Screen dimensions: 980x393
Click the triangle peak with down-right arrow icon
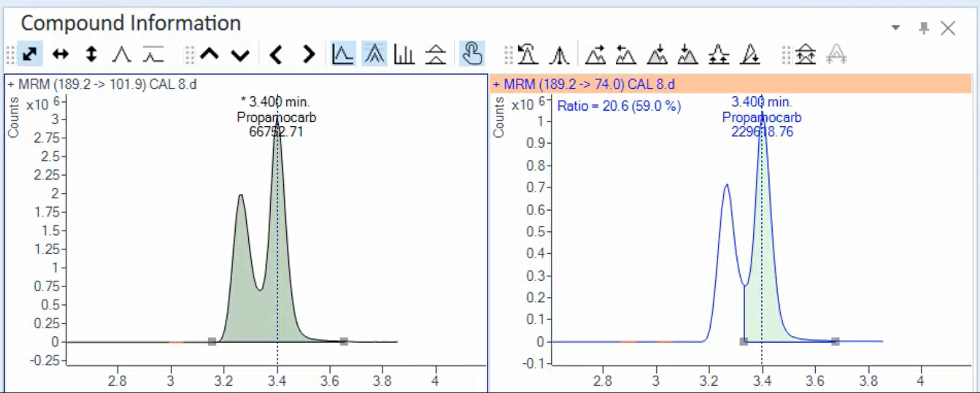point(750,54)
